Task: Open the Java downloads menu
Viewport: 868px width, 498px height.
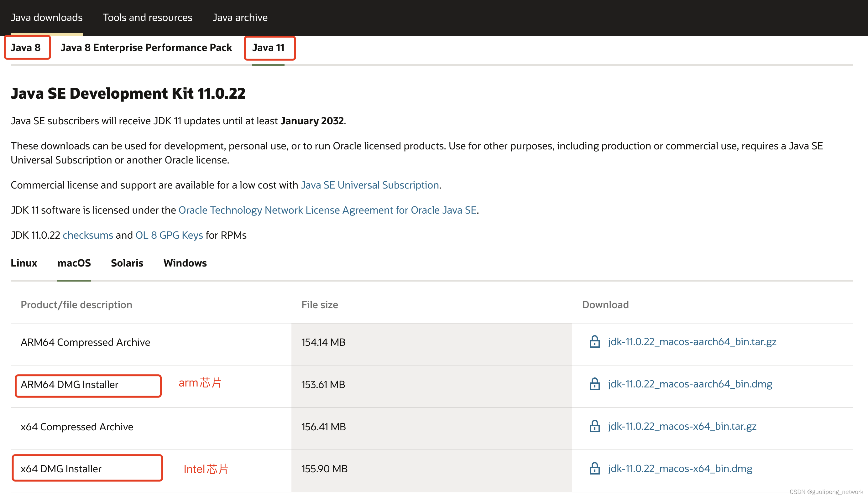Action: (x=46, y=18)
